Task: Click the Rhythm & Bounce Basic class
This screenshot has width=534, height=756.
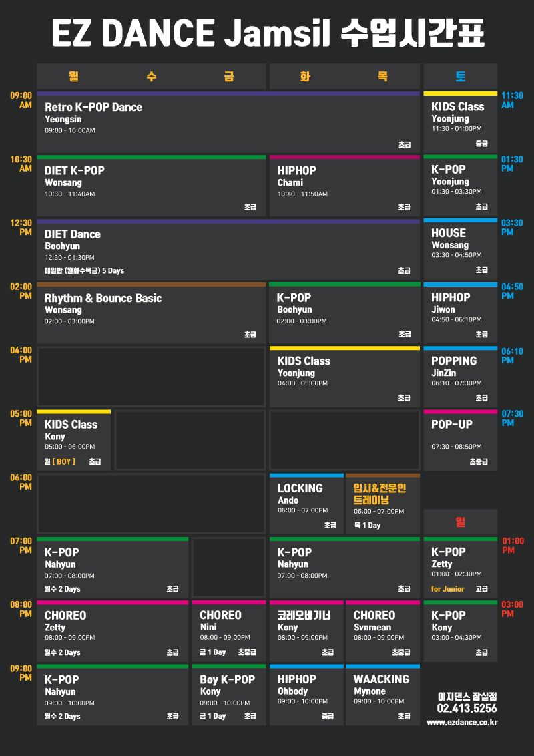Action: [152, 313]
